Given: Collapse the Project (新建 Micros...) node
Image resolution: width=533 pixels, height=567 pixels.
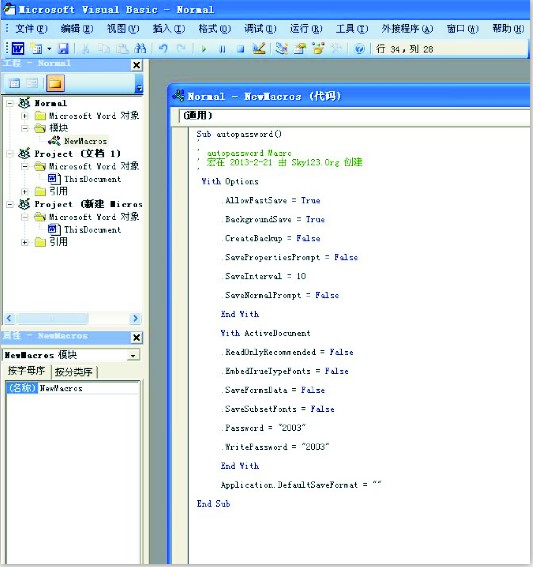Looking at the screenshot, I should point(10,204).
